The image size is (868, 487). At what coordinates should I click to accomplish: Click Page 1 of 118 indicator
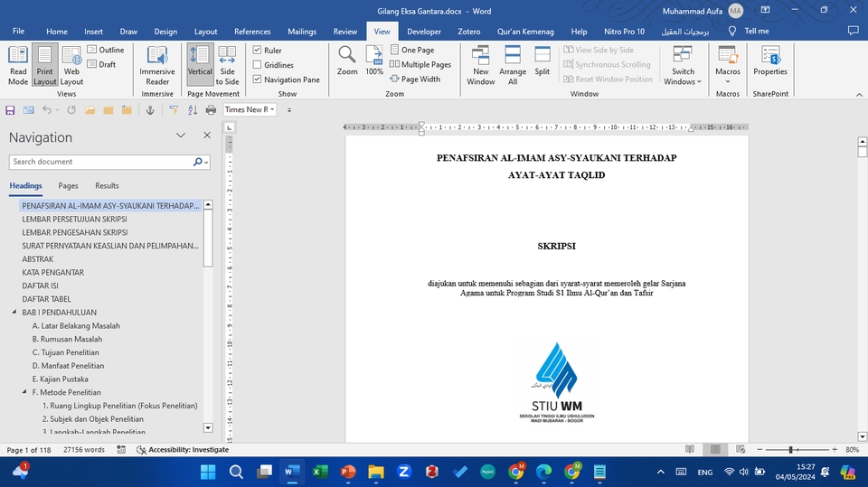[29, 450]
